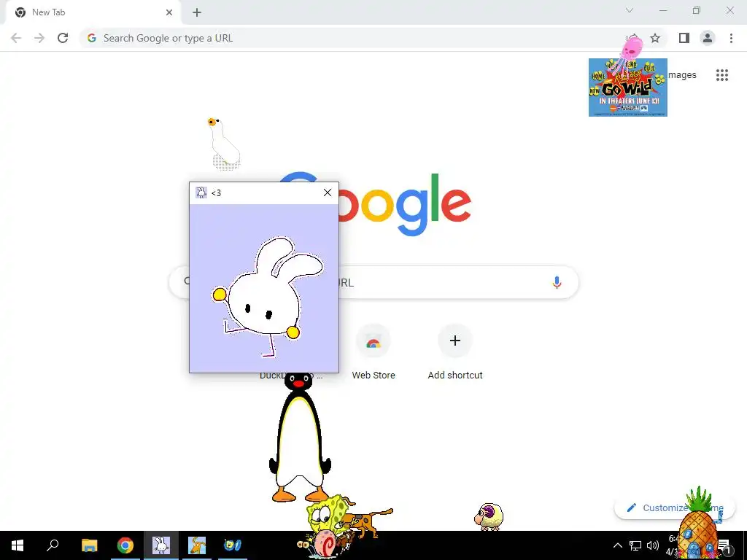The image size is (747, 560).
Task: Switch to Chrome in the taskbar
Action: point(125,545)
